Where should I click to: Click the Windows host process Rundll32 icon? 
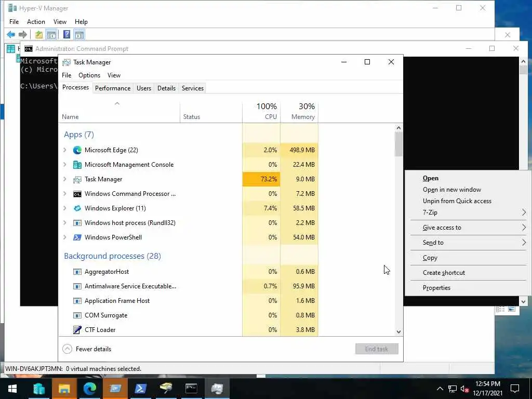coord(77,223)
